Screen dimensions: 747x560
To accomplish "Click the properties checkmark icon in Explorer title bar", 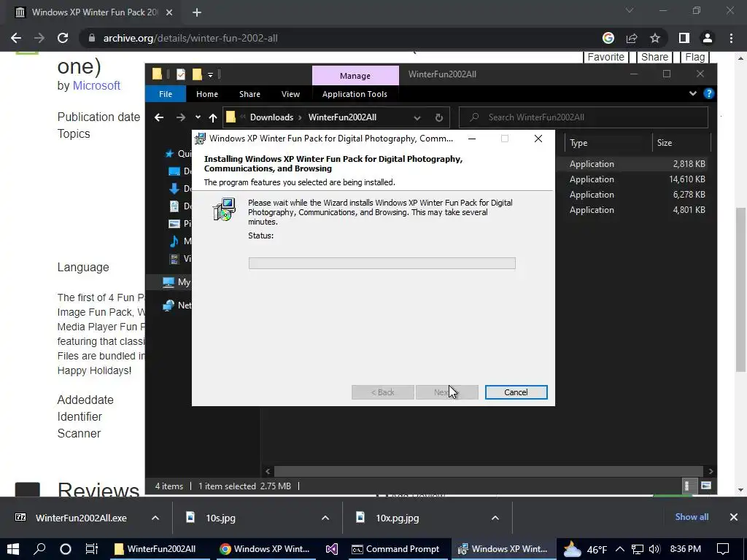I will (x=181, y=74).
